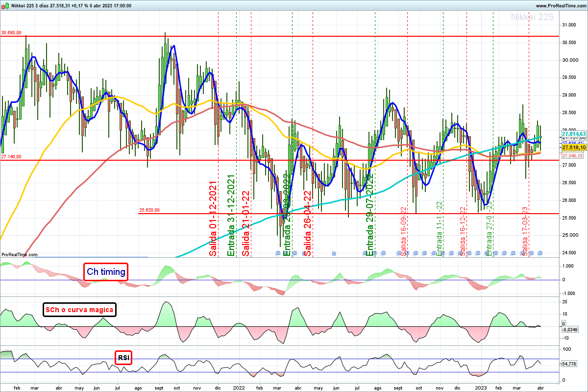Image resolution: width=588 pixels, height=392 pixels.
Task: Click the cyan 27.814,63 price tag
Action: [574, 133]
